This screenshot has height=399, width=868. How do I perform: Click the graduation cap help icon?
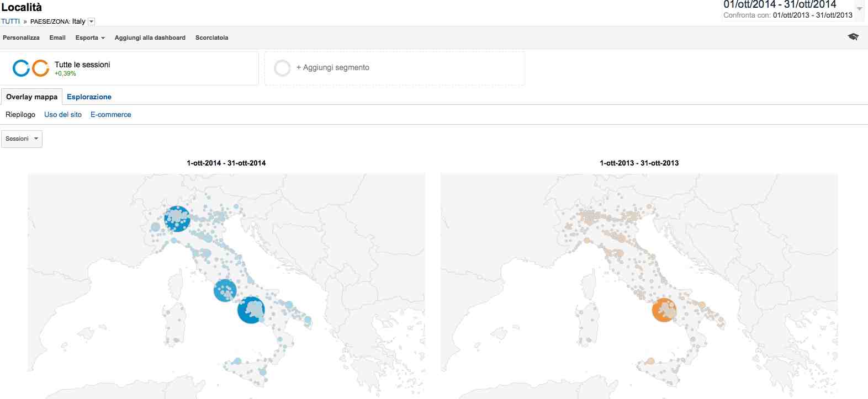(x=853, y=37)
